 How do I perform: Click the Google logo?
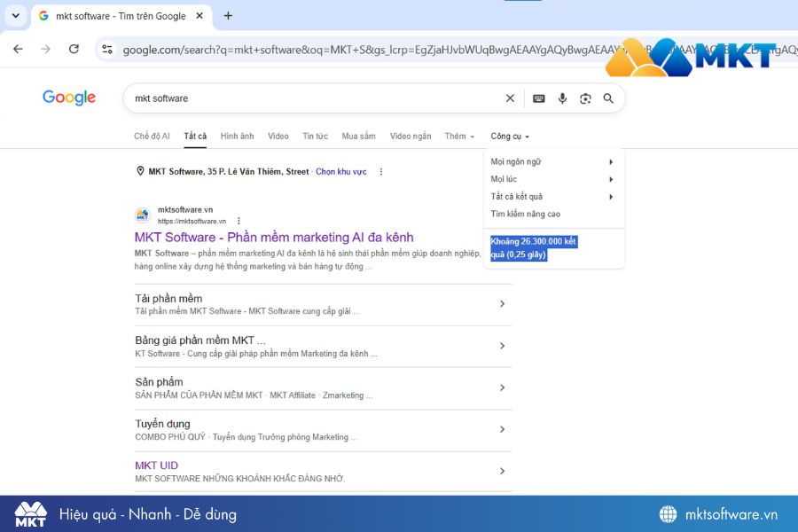tap(68, 98)
